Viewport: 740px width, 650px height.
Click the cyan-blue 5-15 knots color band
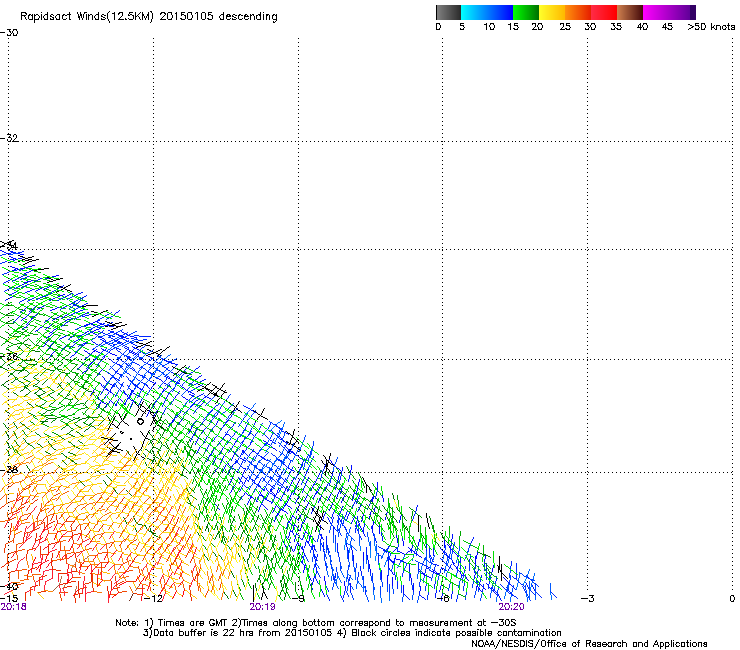pyautogui.click(x=487, y=12)
